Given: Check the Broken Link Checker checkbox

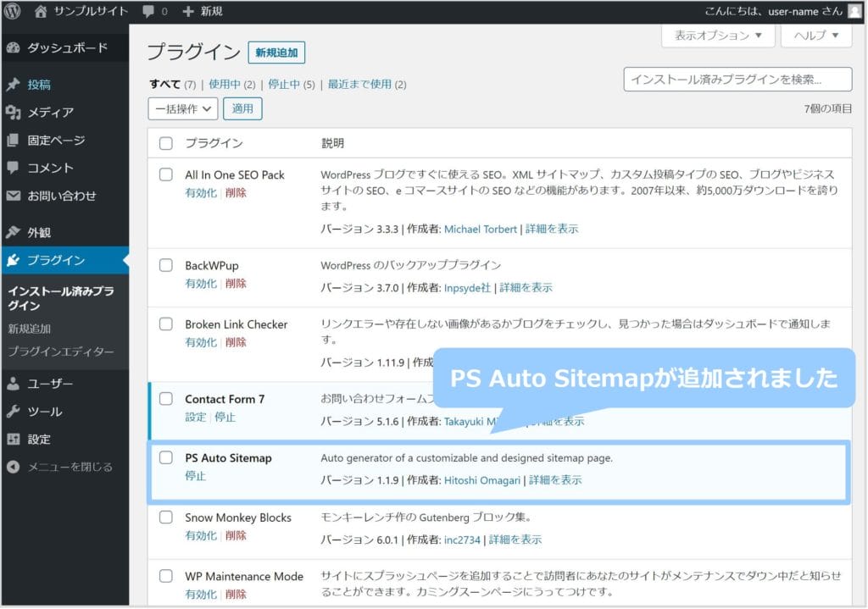Looking at the screenshot, I should click(166, 324).
